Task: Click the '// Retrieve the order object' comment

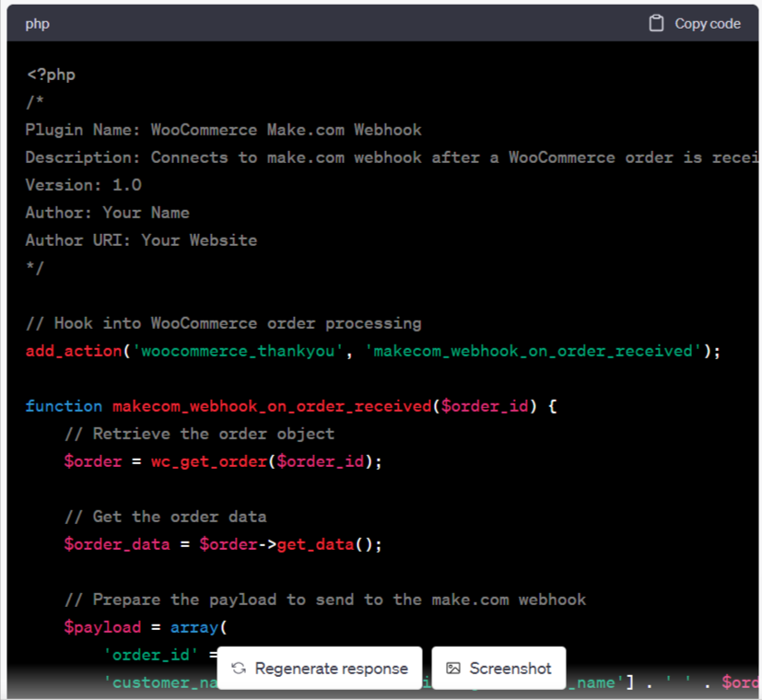Action: point(199,434)
